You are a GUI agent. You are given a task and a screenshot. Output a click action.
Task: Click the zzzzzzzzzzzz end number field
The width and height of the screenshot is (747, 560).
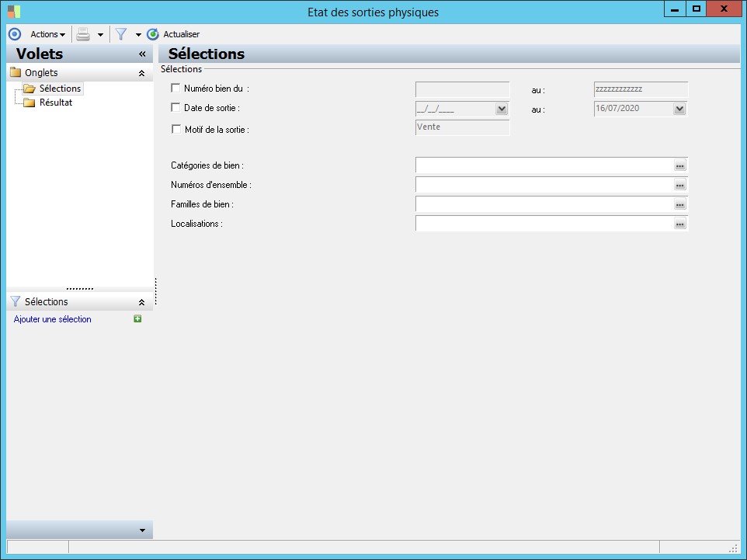641,89
